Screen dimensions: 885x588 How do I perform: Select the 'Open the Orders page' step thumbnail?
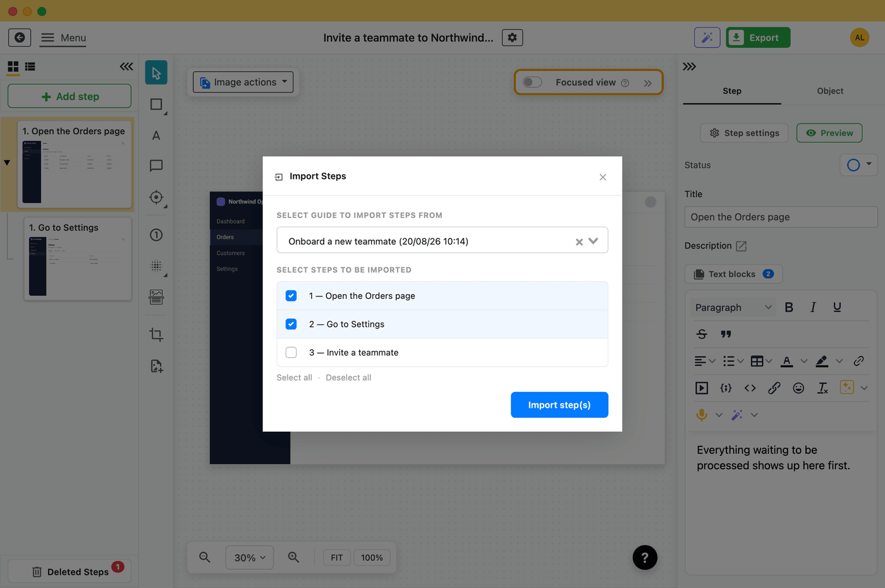[75, 164]
